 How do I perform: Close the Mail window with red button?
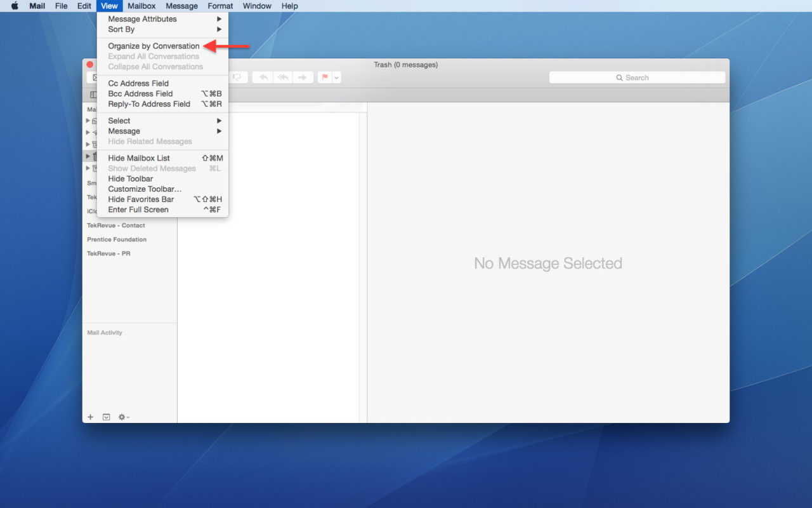point(90,65)
